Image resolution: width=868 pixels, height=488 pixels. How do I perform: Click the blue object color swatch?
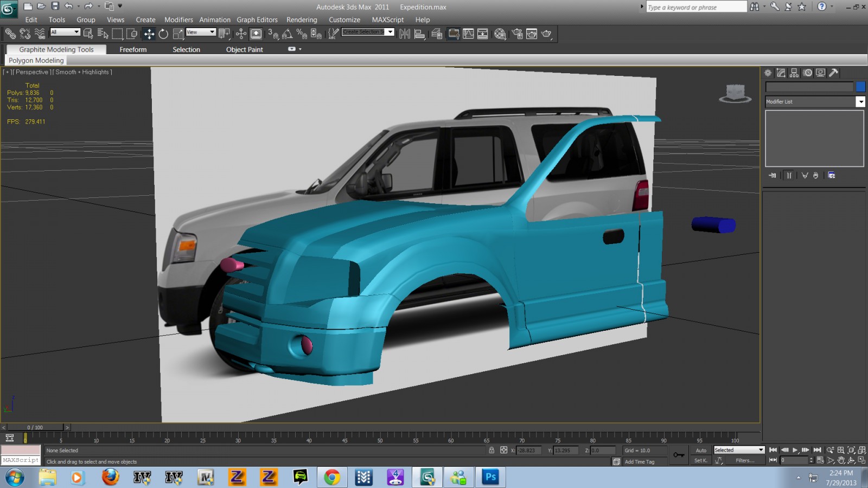click(x=860, y=87)
